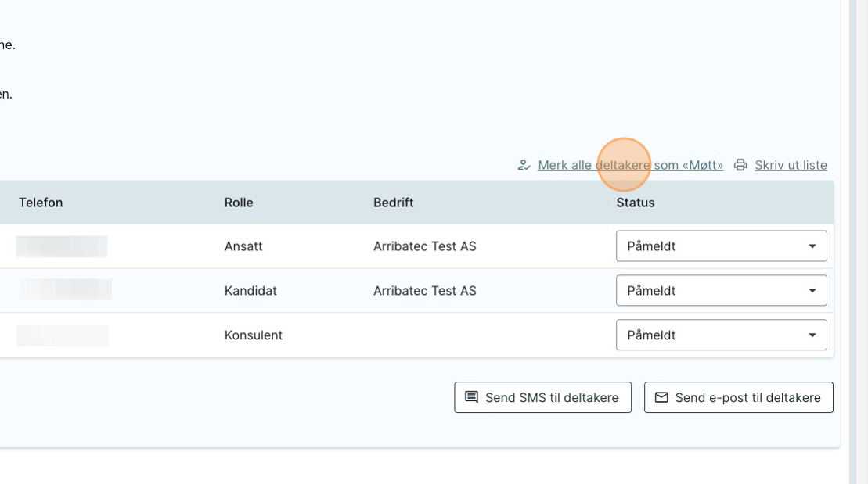Select the Kandidat role cell

[x=250, y=291]
